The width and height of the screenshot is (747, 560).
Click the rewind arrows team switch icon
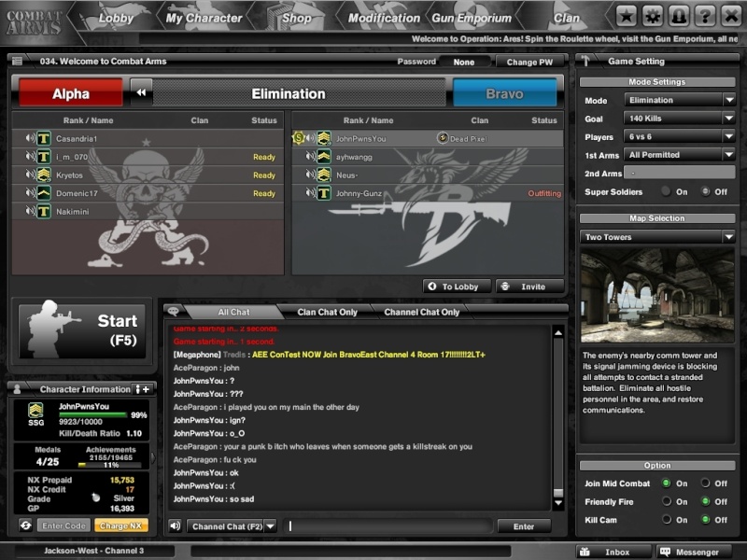(141, 92)
